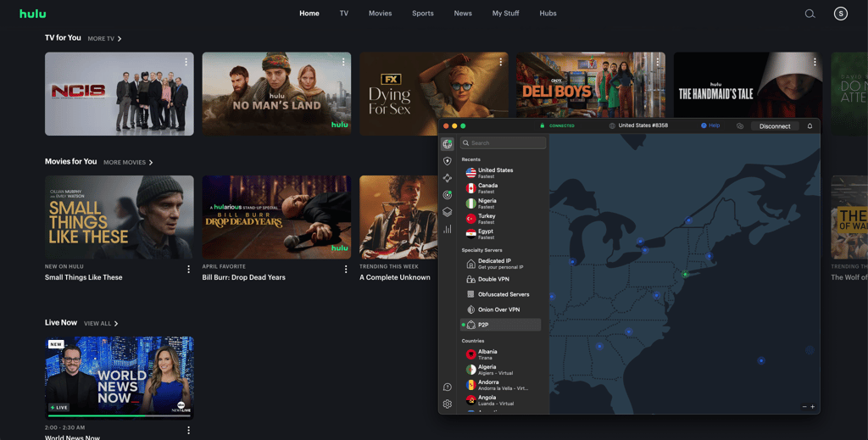Open the Meshnet icon in VPN sidebar

point(448,178)
